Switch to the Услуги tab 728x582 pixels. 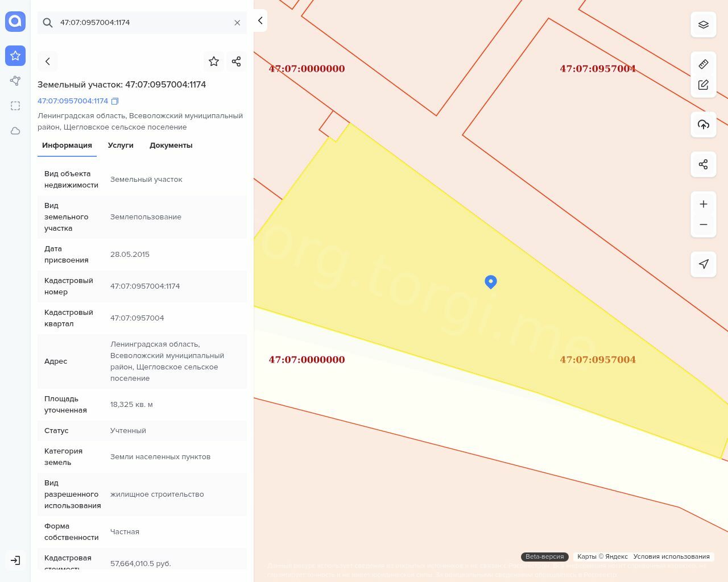(121, 145)
